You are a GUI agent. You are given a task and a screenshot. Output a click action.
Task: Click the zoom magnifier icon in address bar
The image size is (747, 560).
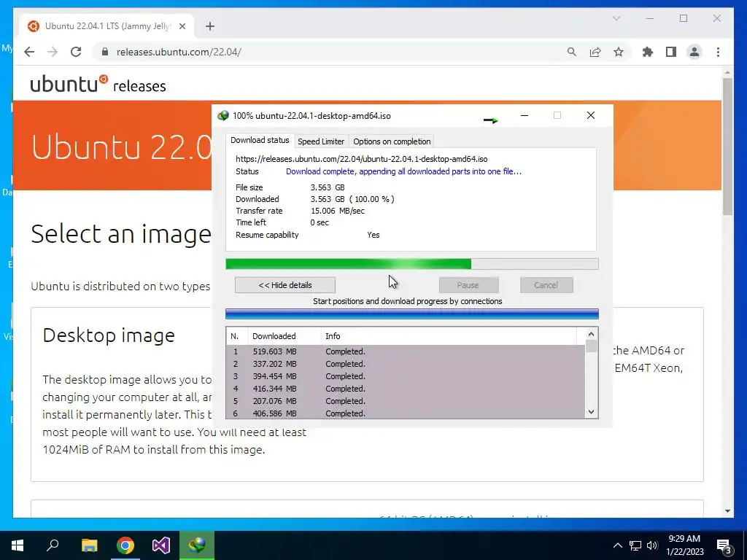point(572,52)
